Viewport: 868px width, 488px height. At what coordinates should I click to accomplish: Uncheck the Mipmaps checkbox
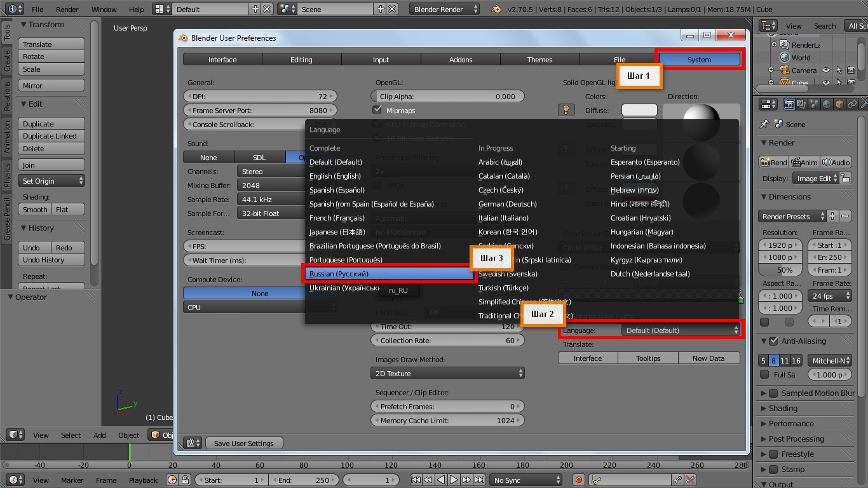(x=377, y=110)
